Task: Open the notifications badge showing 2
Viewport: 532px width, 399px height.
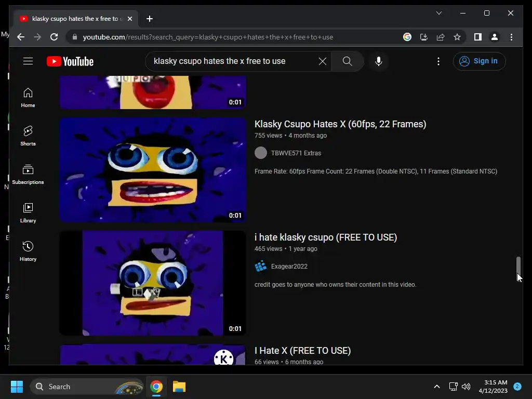Action: pos(517,386)
